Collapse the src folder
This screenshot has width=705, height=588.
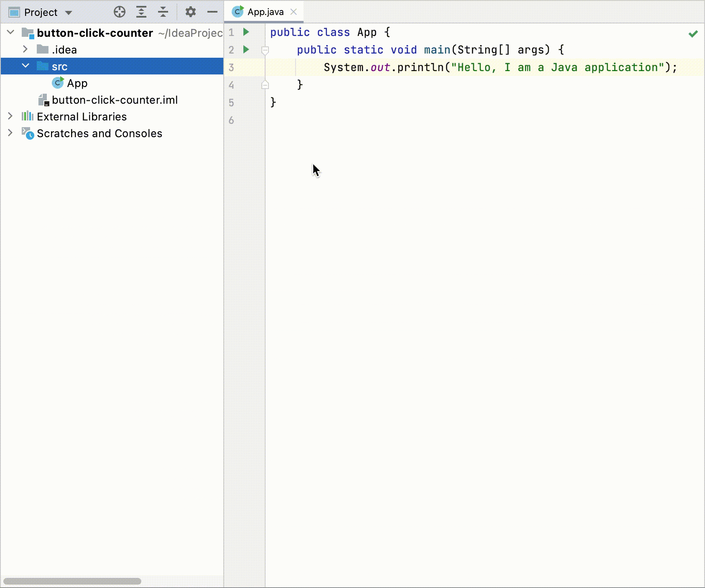pos(26,66)
